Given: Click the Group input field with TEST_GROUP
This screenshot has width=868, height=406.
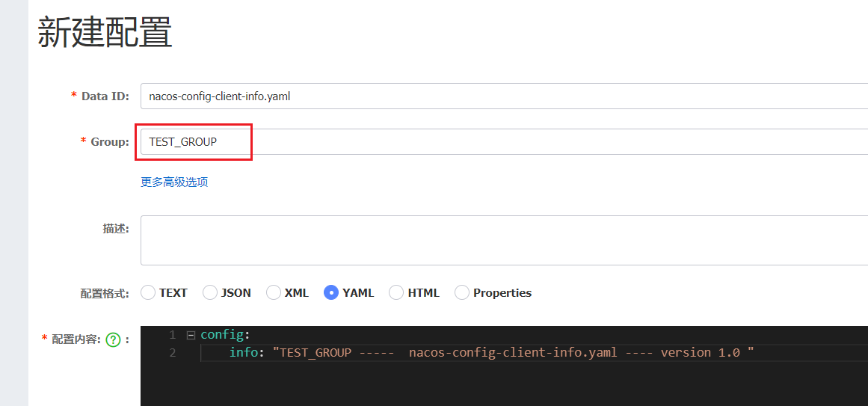Looking at the screenshot, I should click(x=504, y=142).
